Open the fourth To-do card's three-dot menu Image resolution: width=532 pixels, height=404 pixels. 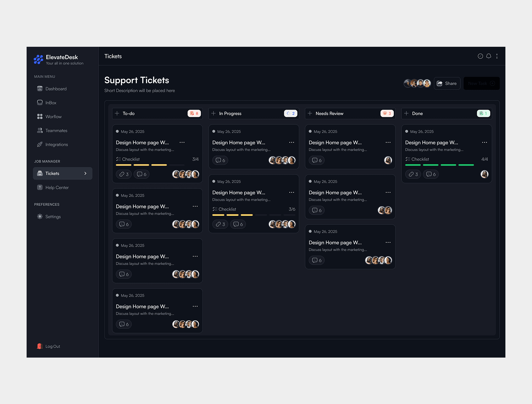pos(195,306)
